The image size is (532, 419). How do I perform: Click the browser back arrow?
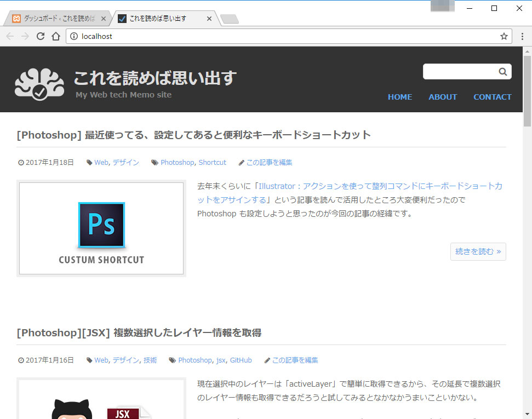(x=10, y=36)
